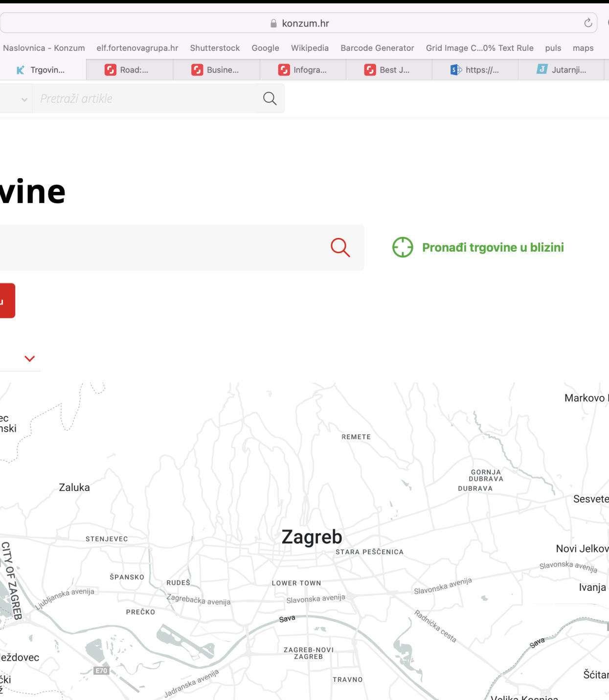Click the Pretraži artikle search field
The height and width of the screenshot is (700, 609).
[144, 98]
